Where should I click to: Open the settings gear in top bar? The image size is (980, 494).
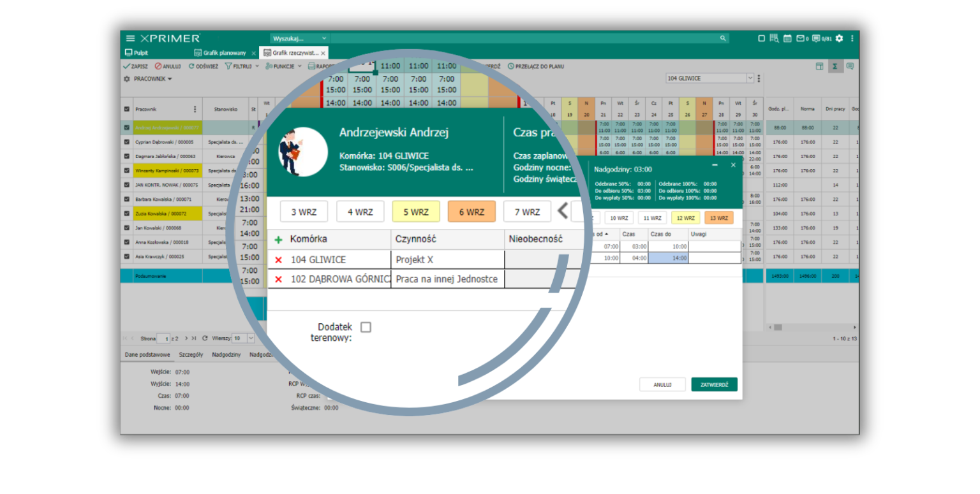pos(839,38)
